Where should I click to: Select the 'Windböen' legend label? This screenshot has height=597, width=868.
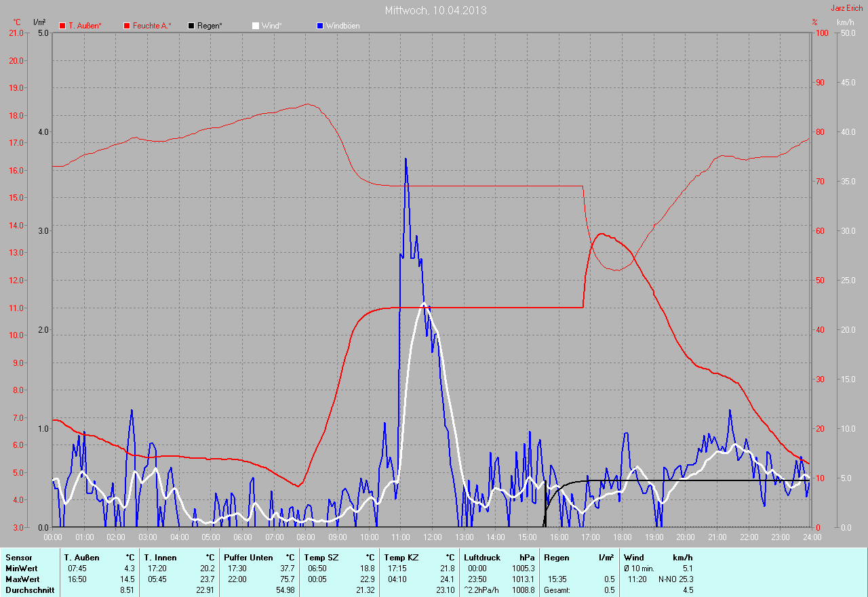point(342,26)
